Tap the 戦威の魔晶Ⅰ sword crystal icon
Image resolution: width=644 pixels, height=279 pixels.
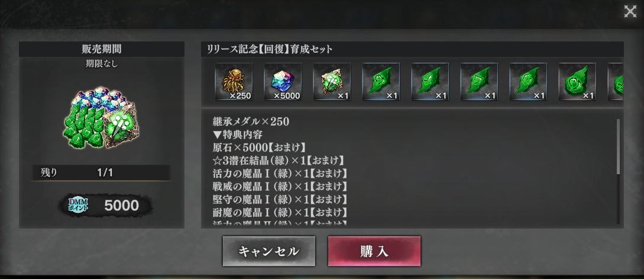point(430,82)
